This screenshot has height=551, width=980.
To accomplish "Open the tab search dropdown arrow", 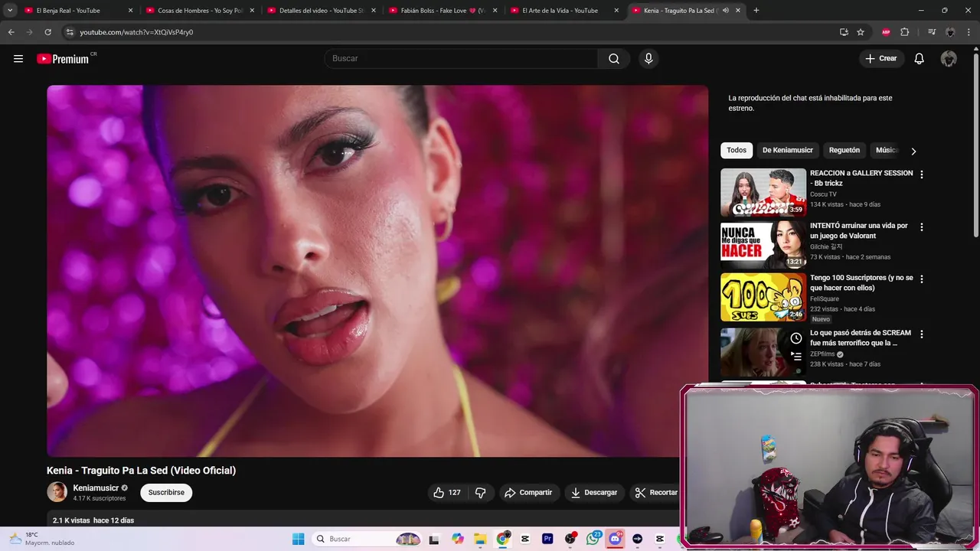I will [x=10, y=11].
